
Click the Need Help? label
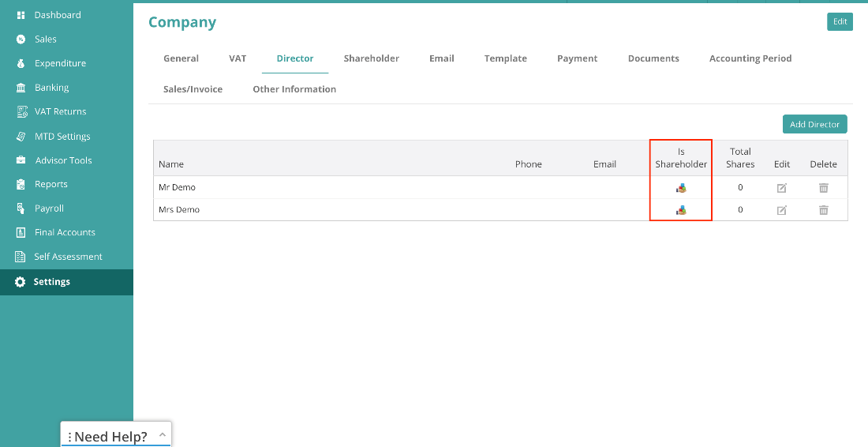click(x=110, y=437)
